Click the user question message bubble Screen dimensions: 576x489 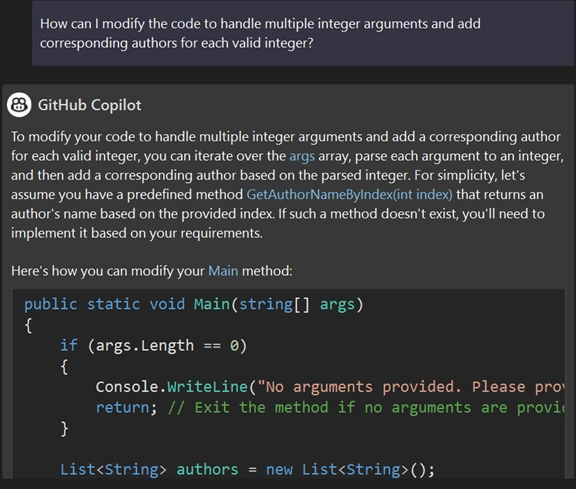tap(303, 33)
